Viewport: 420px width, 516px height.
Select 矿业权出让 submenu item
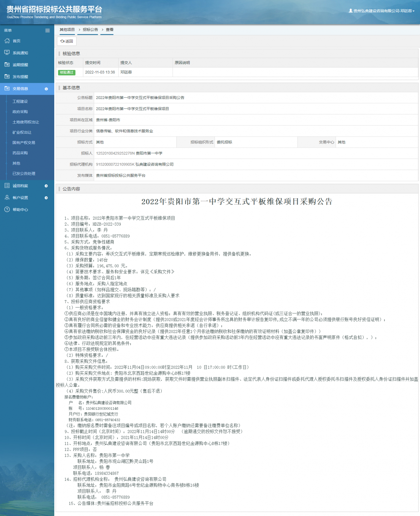click(x=22, y=132)
